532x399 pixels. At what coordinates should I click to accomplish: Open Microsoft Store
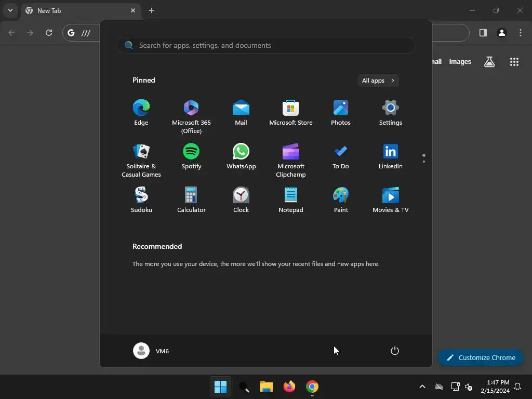click(291, 113)
